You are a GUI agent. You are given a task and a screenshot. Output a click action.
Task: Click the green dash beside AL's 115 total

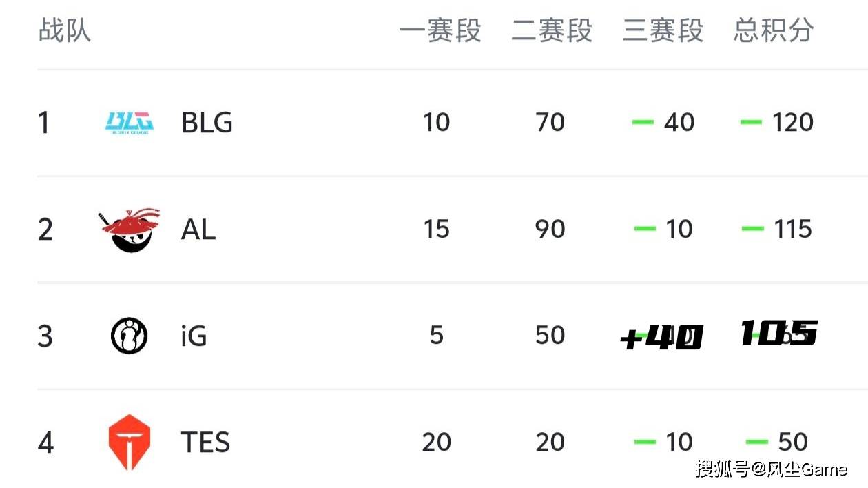tap(752, 229)
